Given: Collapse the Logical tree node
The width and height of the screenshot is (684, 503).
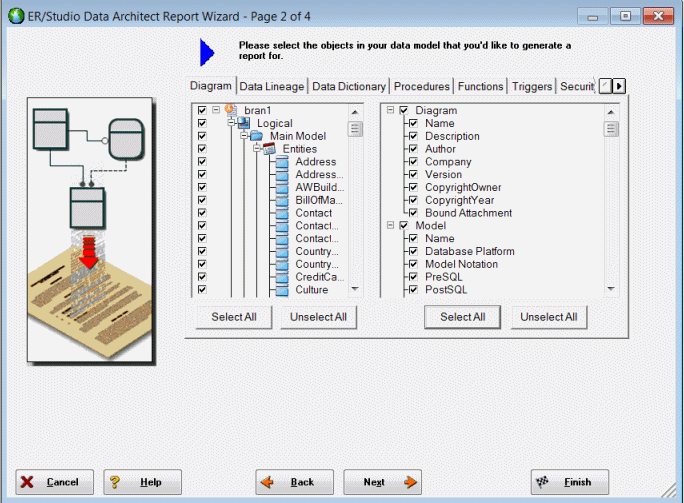Looking at the screenshot, I should coord(232,123).
